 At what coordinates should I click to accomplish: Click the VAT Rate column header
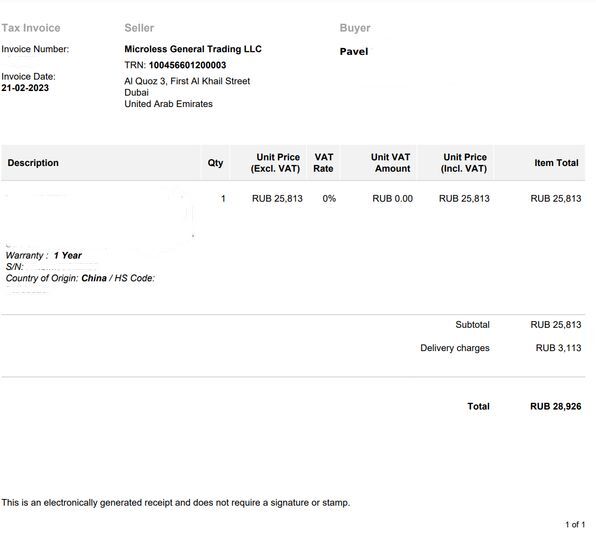point(323,163)
